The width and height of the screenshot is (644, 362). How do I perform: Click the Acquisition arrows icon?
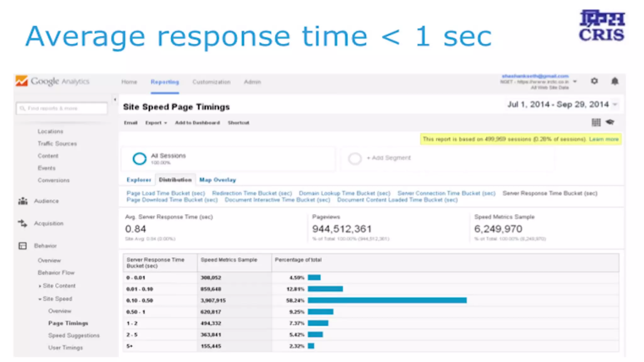click(x=23, y=223)
